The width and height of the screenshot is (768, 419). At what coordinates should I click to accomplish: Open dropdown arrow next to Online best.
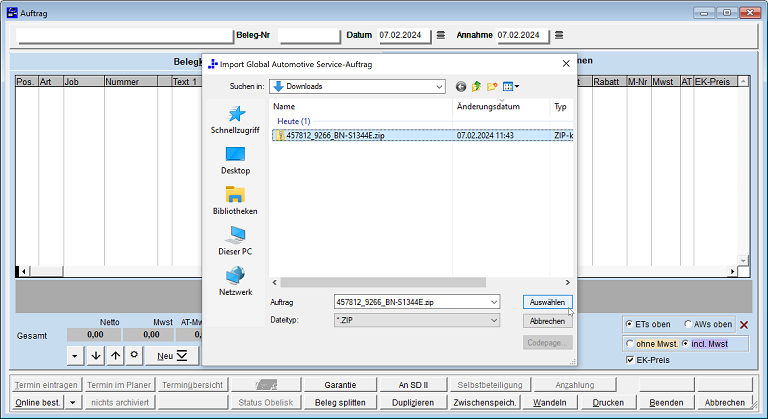pos(72,402)
